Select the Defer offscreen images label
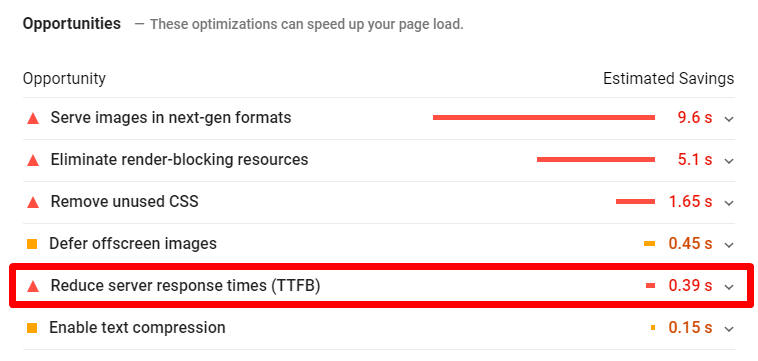This screenshot has height=361, width=758. point(133,244)
